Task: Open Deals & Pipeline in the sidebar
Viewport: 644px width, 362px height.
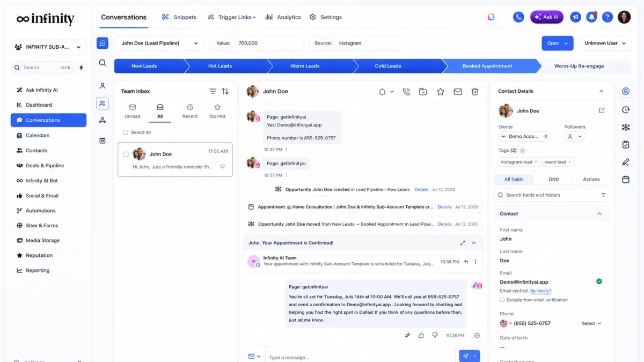Action: pos(48,166)
